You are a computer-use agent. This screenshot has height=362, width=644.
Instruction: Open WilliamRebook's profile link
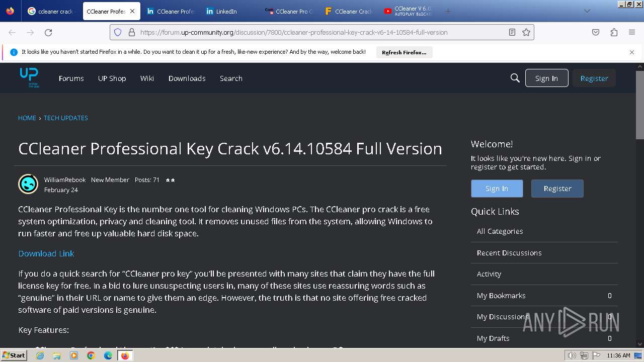(x=65, y=179)
